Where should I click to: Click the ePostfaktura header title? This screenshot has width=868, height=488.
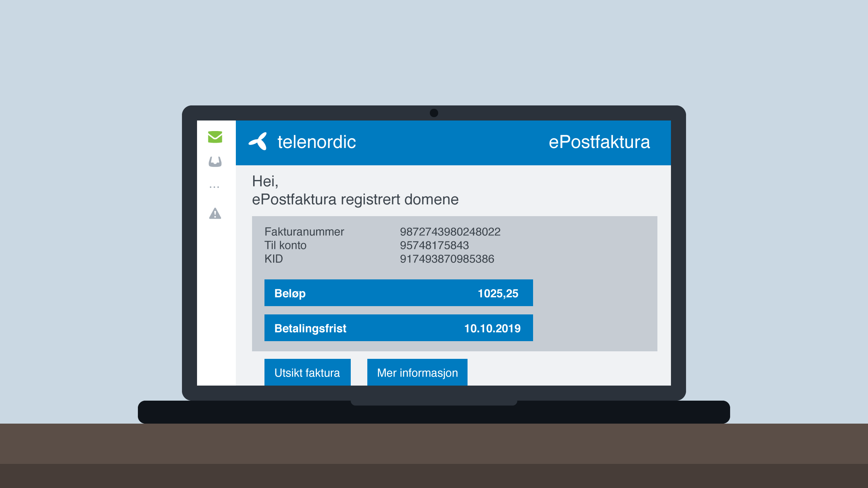pos(599,142)
